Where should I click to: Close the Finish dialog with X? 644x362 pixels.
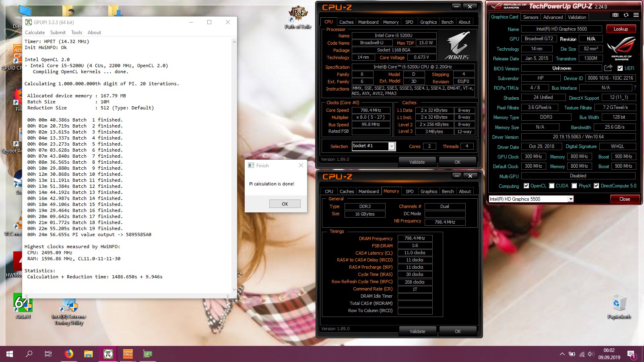[301, 165]
